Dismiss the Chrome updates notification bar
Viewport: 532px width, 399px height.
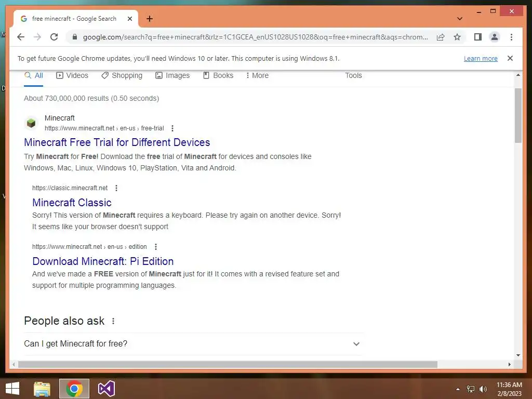pos(510,58)
